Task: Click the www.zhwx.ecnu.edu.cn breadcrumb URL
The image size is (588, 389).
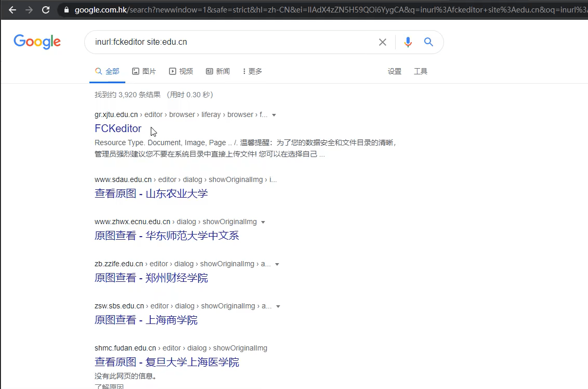Action: [x=176, y=222]
